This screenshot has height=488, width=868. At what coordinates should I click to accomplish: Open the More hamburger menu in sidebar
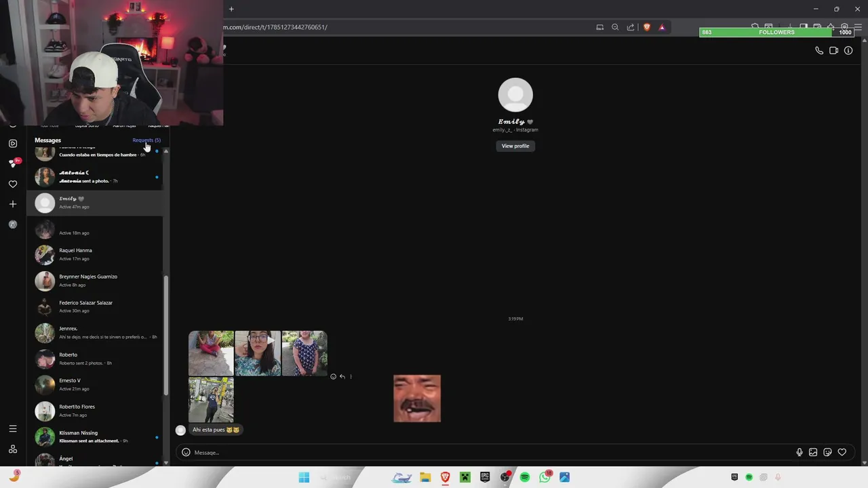13,429
